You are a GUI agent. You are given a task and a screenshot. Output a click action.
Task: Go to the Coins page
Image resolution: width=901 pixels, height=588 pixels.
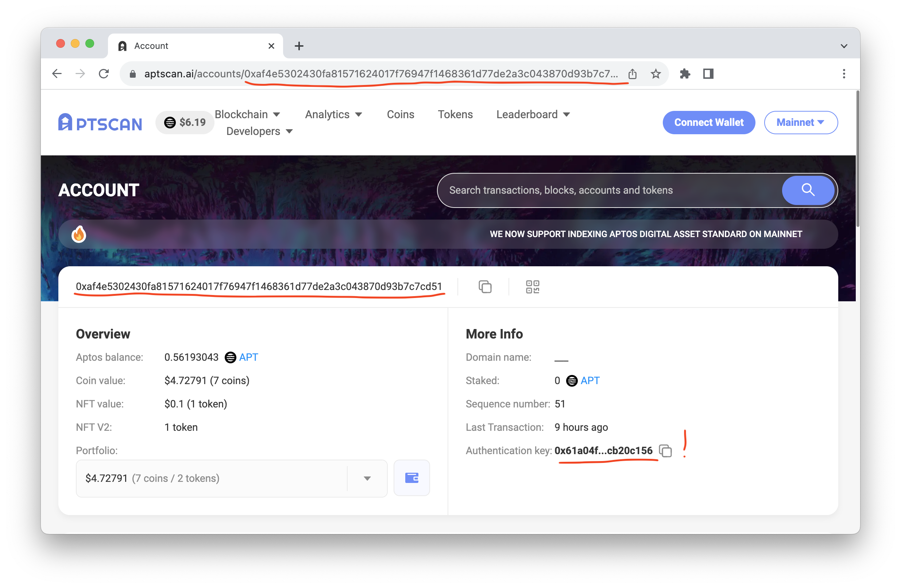[400, 114]
